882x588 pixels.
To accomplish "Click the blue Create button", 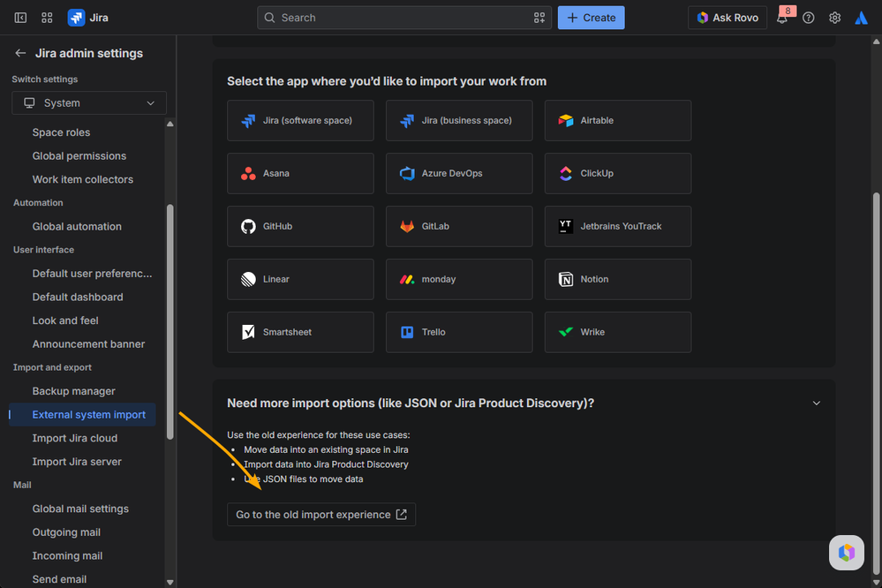I will pos(591,18).
